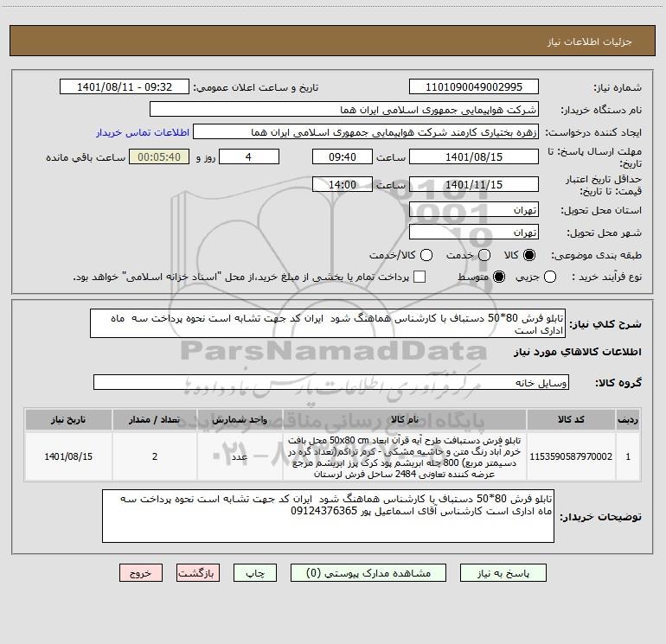Click goods code 1153590587970002 cell

tap(571, 456)
